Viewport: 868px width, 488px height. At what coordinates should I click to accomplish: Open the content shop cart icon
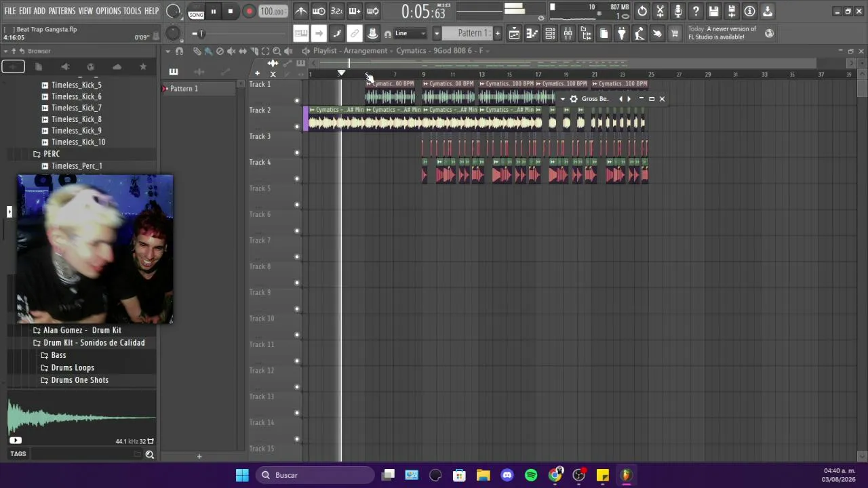tap(675, 34)
